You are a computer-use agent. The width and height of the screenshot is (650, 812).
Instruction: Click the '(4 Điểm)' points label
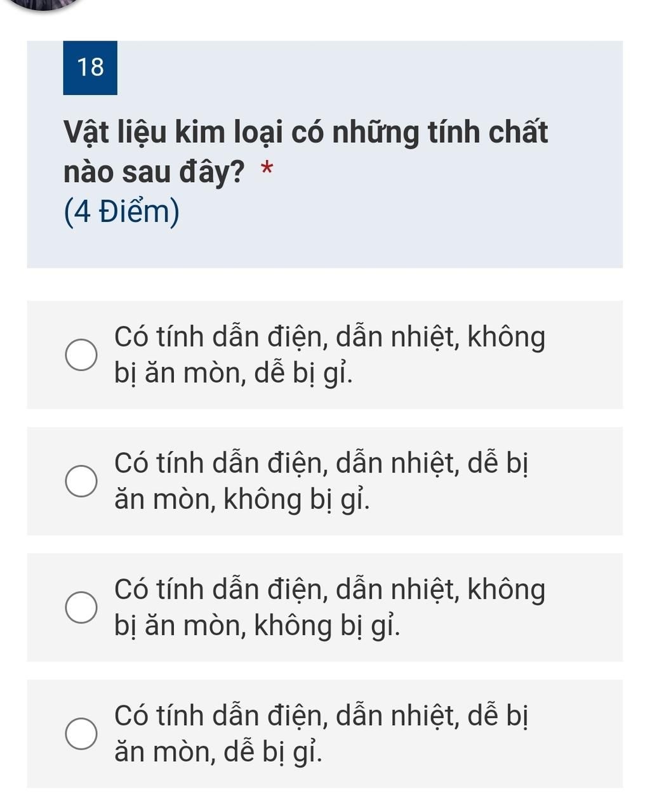tap(122, 212)
